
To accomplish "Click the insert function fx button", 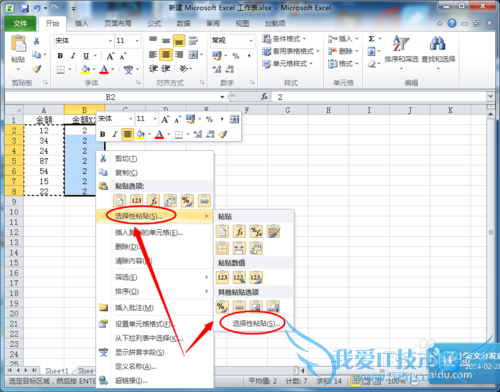I will (264, 97).
